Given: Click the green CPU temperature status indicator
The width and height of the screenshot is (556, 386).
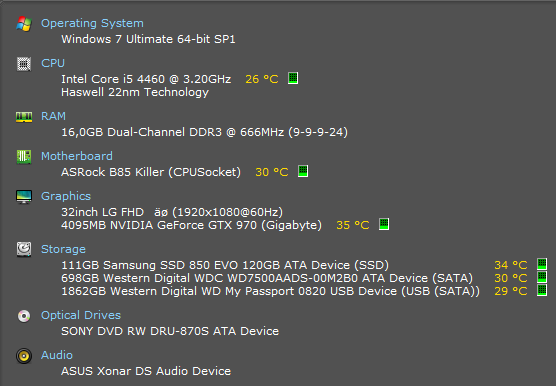Looking at the screenshot, I should tap(293, 78).
